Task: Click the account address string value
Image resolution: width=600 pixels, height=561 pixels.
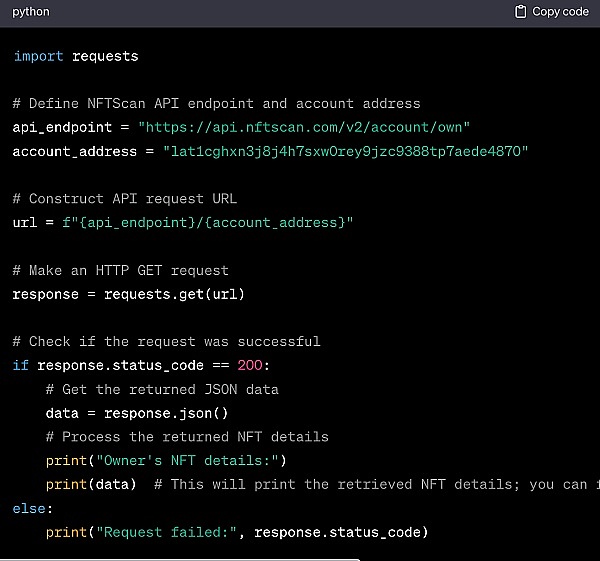Action: click(345, 151)
